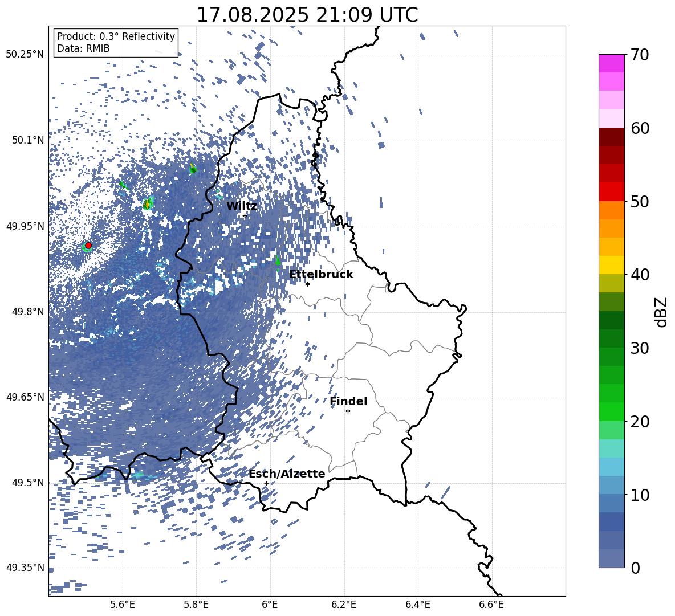Click the Findel station cross marker
This screenshot has height=616, width=675.
[348, 411]
